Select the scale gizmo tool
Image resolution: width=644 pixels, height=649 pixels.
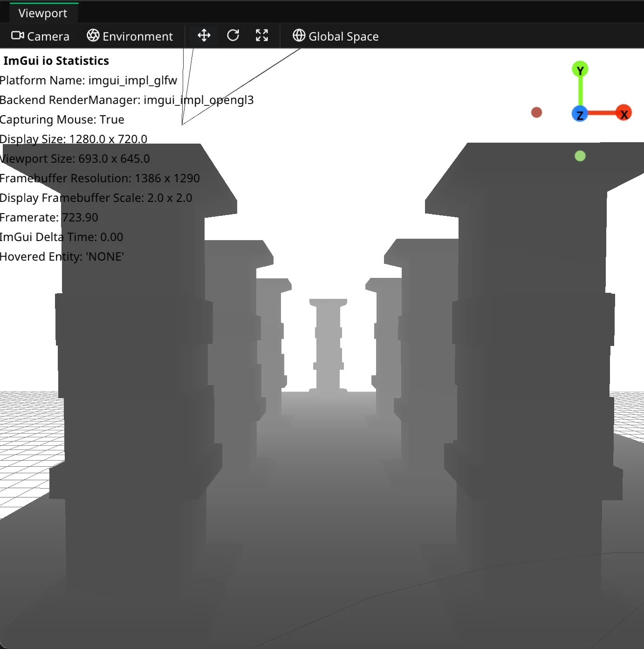262,35
